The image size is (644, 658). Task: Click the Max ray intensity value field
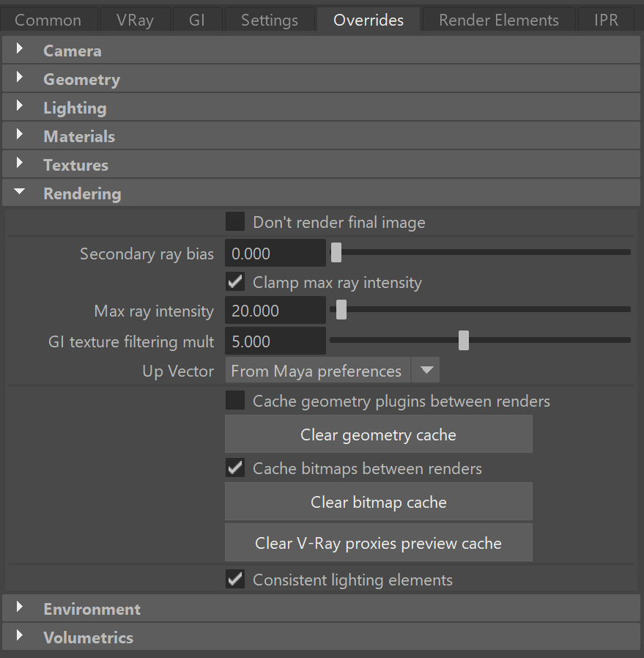pyautogui.click(x=275, y=311)
